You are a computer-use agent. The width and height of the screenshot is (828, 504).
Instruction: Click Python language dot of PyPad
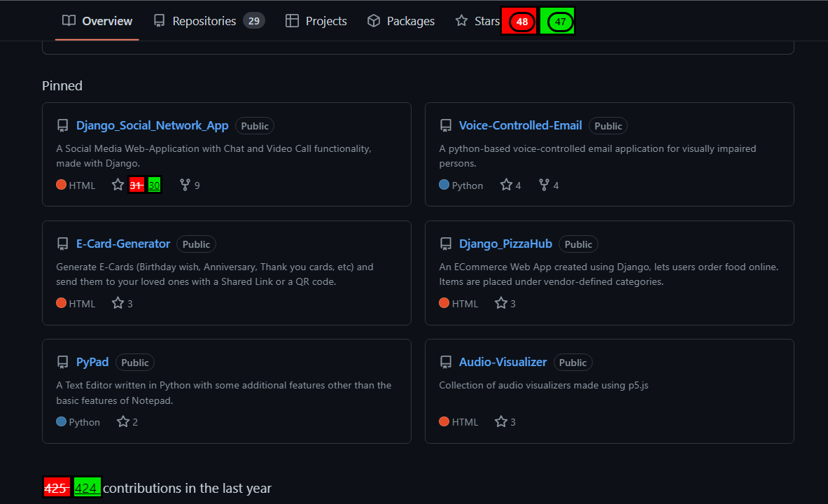coord(62,421)
